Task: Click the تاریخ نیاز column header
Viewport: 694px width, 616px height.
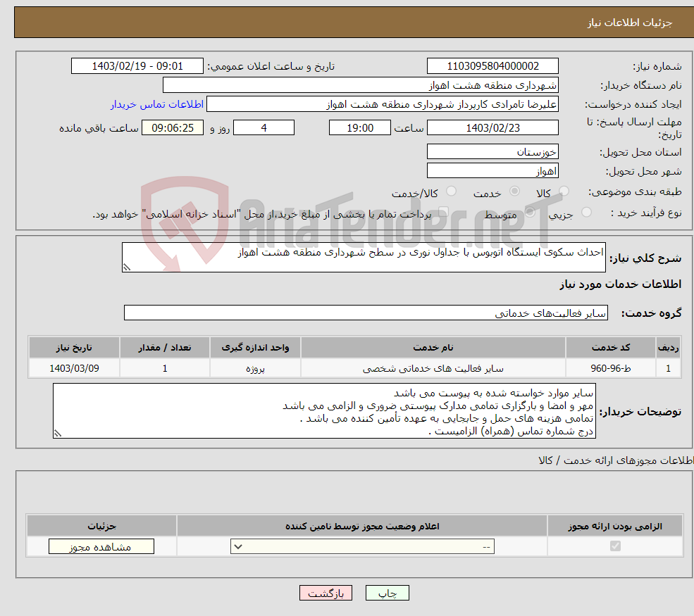Action: click(75, 348)
